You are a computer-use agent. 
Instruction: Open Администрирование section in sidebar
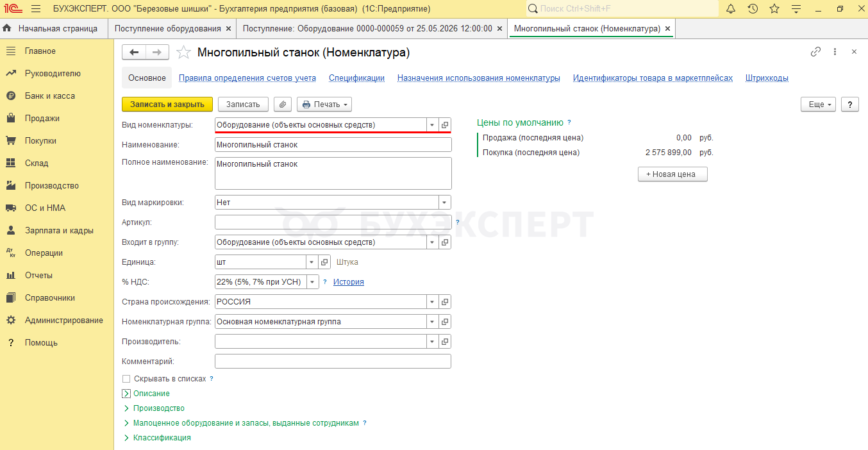tap(64, 321)
